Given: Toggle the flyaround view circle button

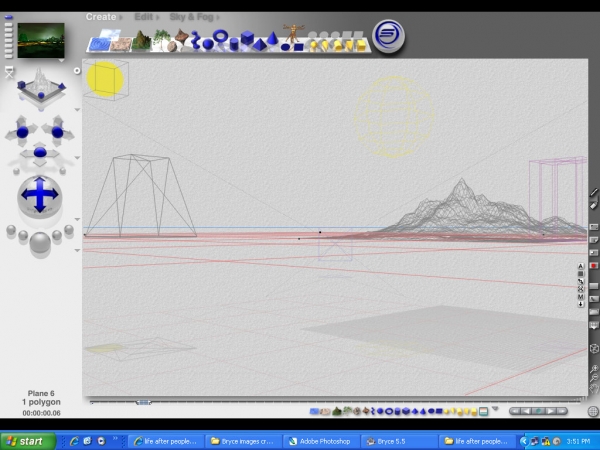Looking at the screenshot, I should (x=77, y=71).
